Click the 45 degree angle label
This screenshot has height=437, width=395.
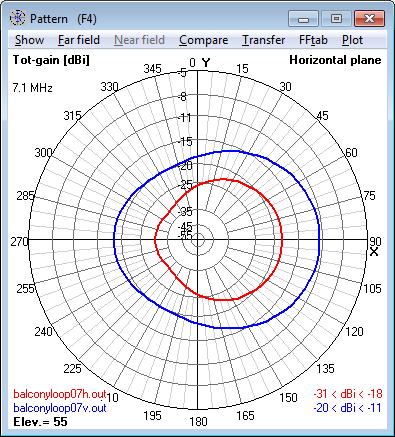click(322, 116)
